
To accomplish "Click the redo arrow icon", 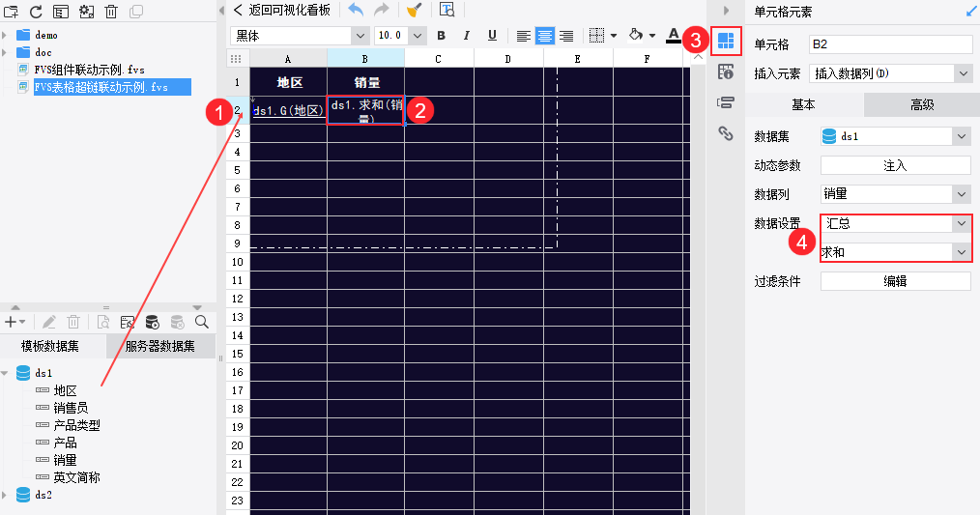I will click(x=381, y=10).
